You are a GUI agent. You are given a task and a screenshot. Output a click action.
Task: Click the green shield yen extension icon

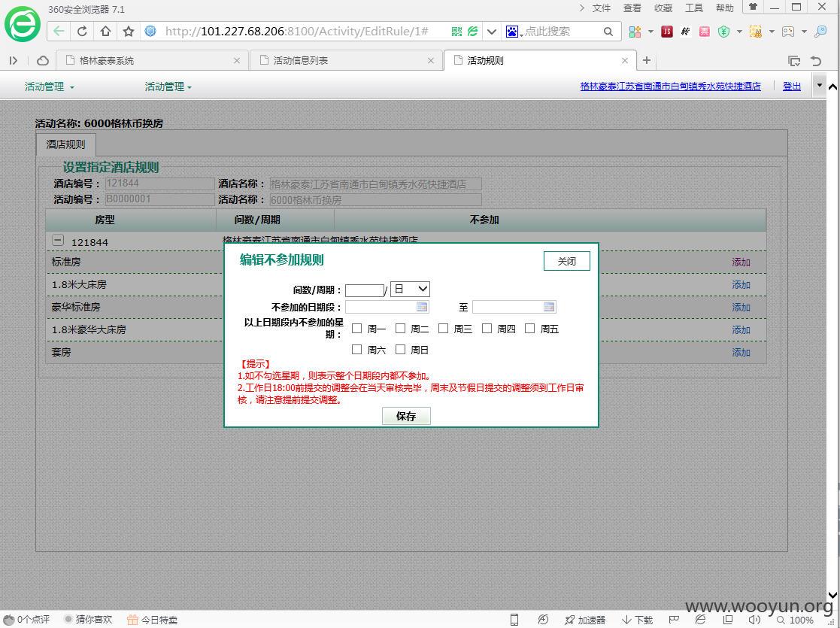click(x=723, y=32)
